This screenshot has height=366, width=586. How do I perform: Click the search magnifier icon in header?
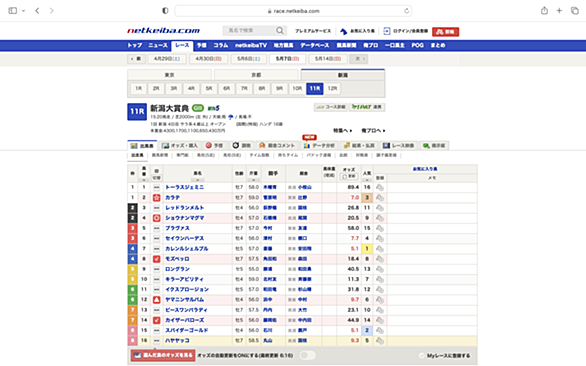click(280, 31)
